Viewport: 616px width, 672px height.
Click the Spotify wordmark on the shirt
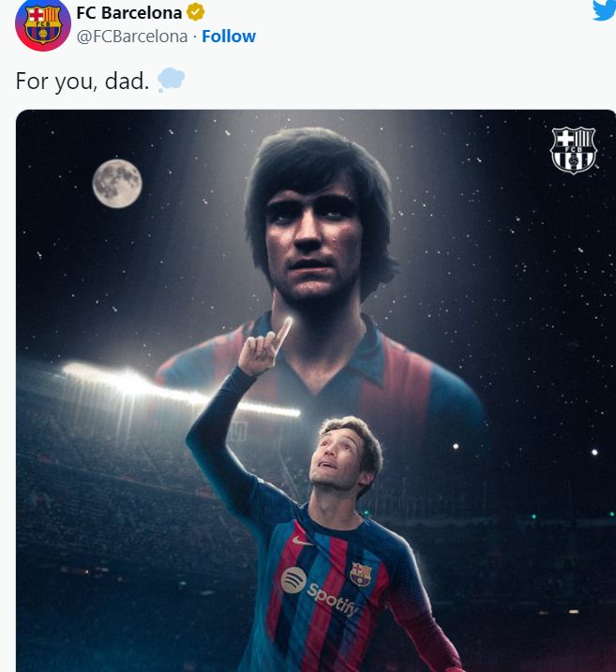[332, 600]
